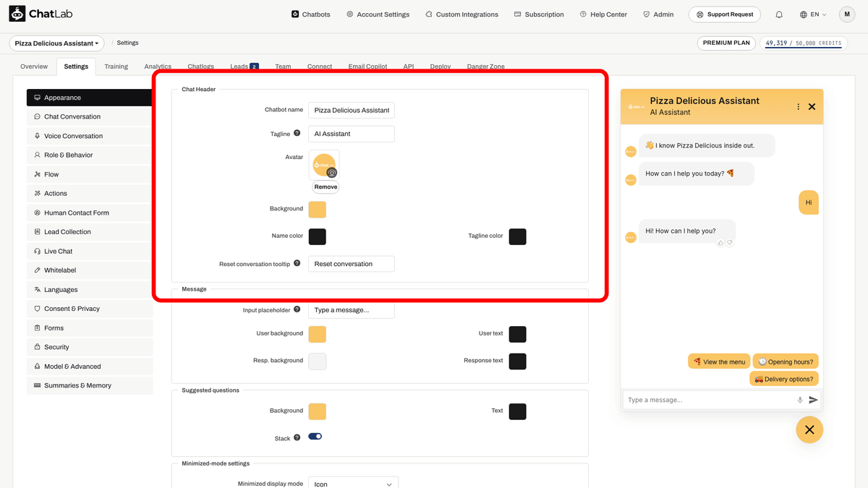Click the Tagline input field
This screenshot has height=488, width=868.
coord(352,134)
